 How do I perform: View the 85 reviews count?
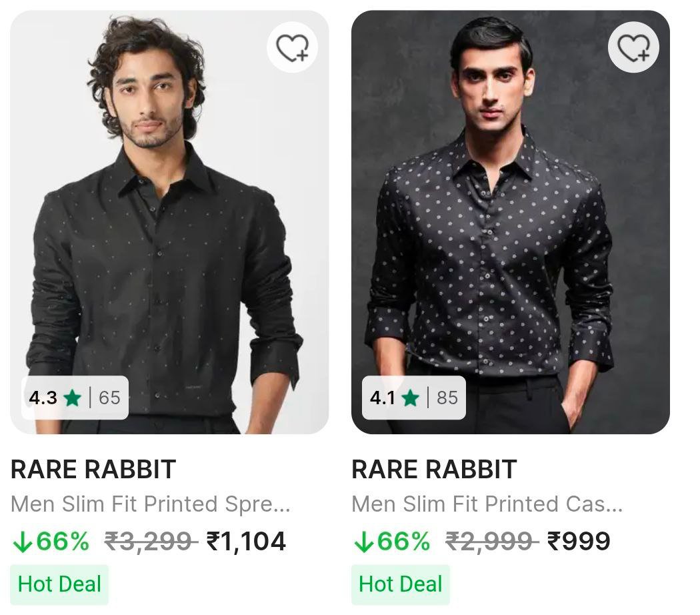pyautogui.click(x=447, y=398)
